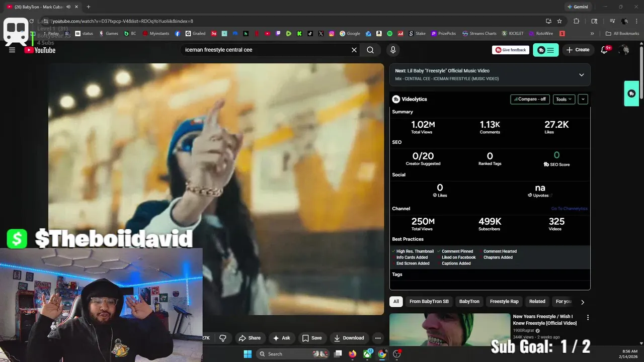This screenshot has height=362, width=644.
Task: Open the RotoWire bookmark
Action: tap(541, 34)
